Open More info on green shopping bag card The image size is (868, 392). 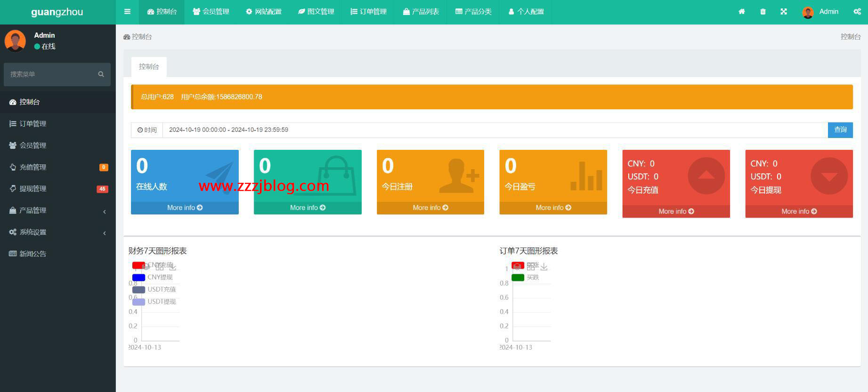308,208
